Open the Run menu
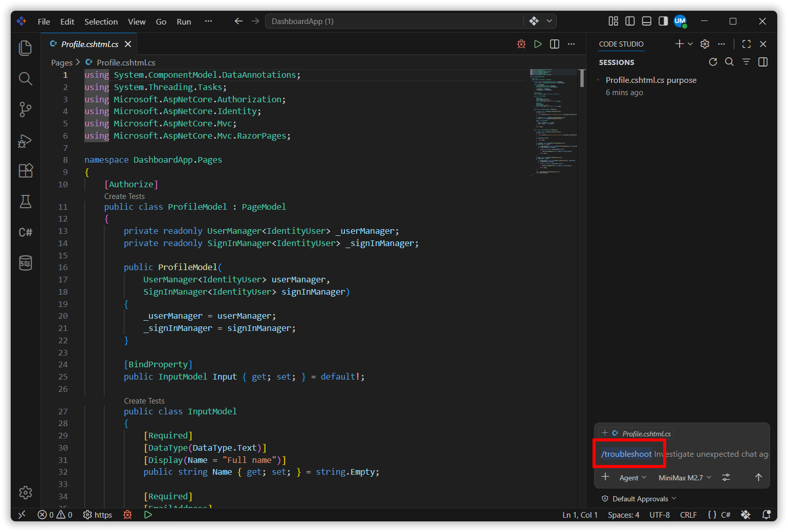This screenshot has height=532, width=788. 184,21
